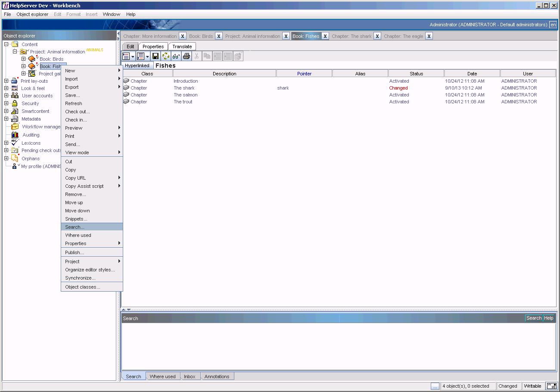Close the Chapter: More information tab
The width and height of the screenshot is (560, 392).
pos(183,36)
